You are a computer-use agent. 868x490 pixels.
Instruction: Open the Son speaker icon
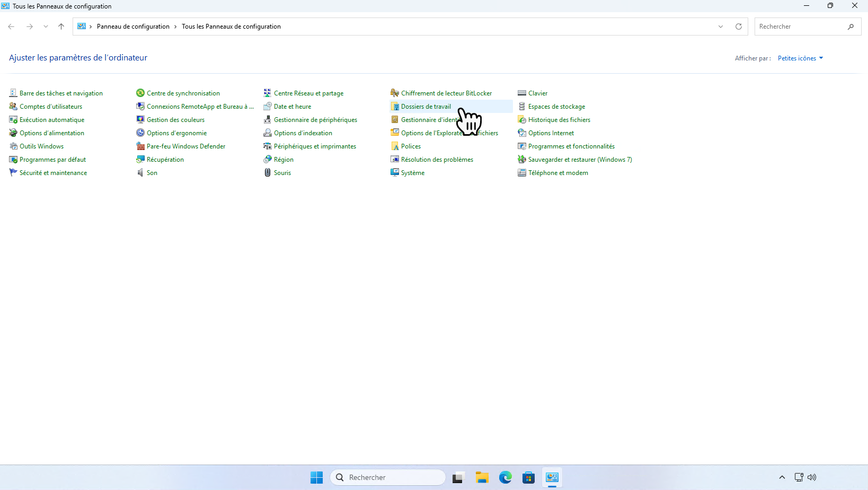(x=140, y=173)
